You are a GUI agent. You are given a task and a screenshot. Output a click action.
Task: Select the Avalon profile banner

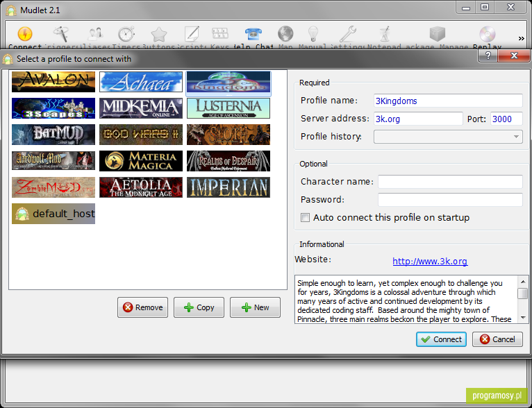point(53,82)
